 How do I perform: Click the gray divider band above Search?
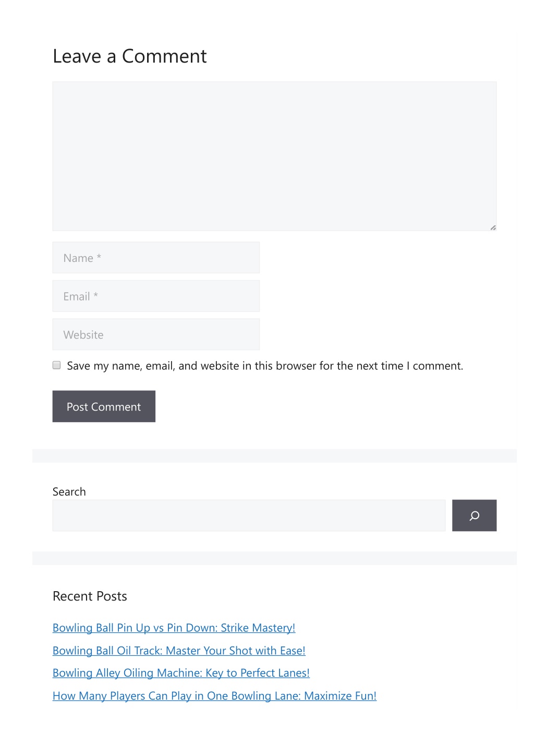[x=274, y=455]
